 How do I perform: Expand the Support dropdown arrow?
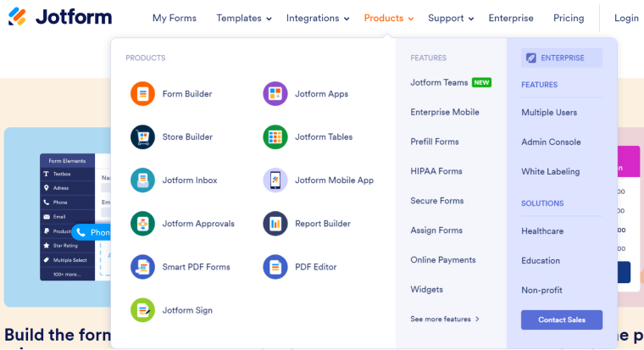point(471,19)
